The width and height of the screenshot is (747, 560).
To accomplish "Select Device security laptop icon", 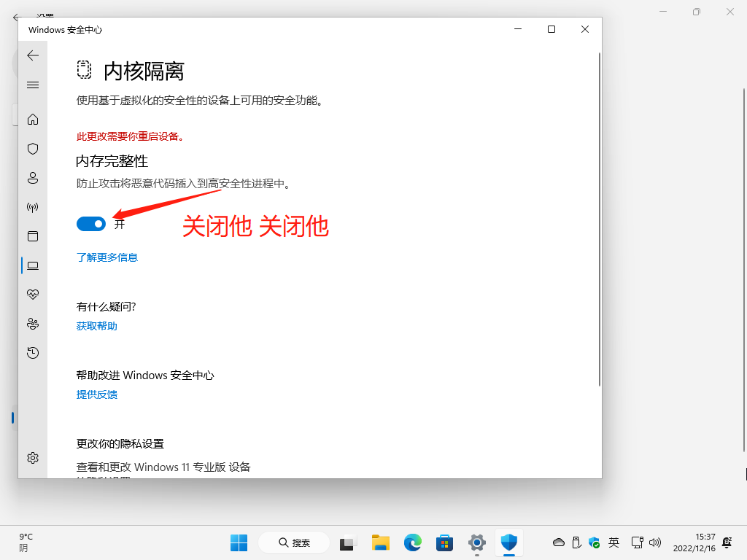I will [x=32, y=265].
